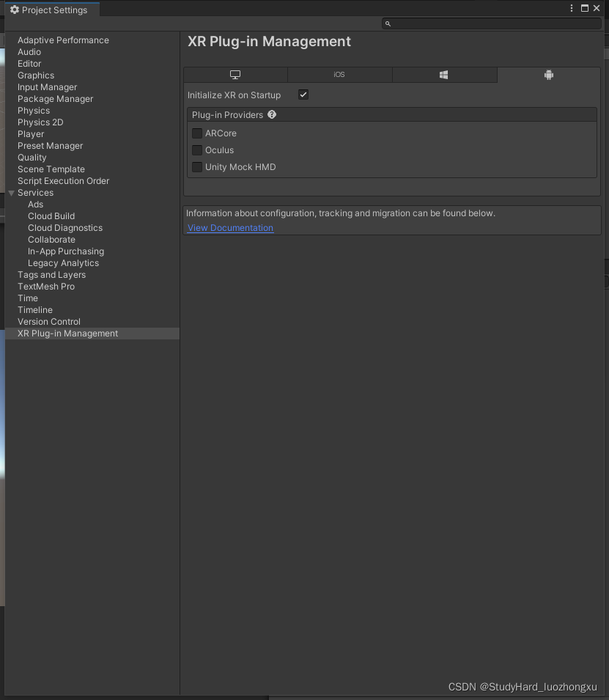Switch to the iOS platform tab
The height and width of the screenshot is (700, 609).
click(340, 75)
